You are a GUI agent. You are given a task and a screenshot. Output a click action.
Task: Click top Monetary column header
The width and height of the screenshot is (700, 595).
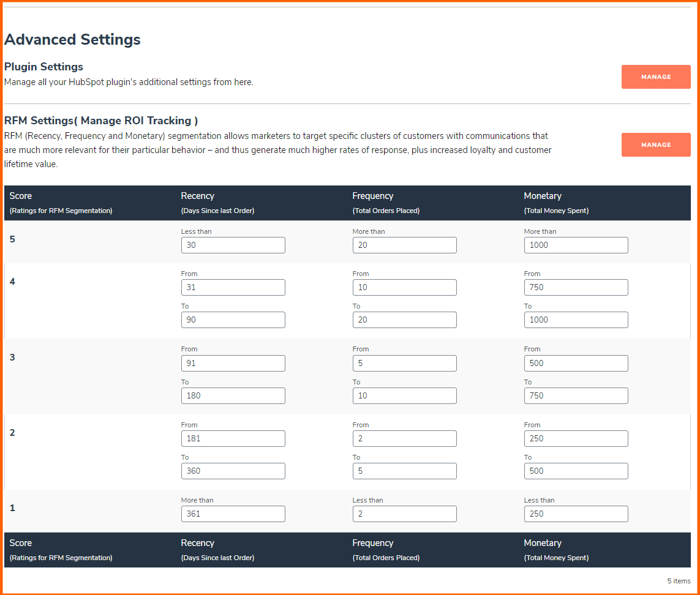pyautogui.click(x=543, y=196)
